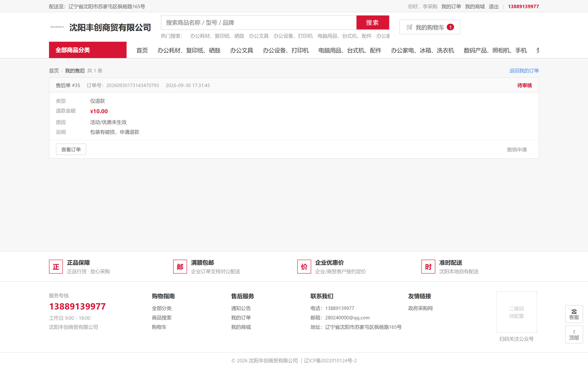The image size is (588, 368).
Task: Go to 首页 in the navigation bar
Action: click(x=142, y=50)
